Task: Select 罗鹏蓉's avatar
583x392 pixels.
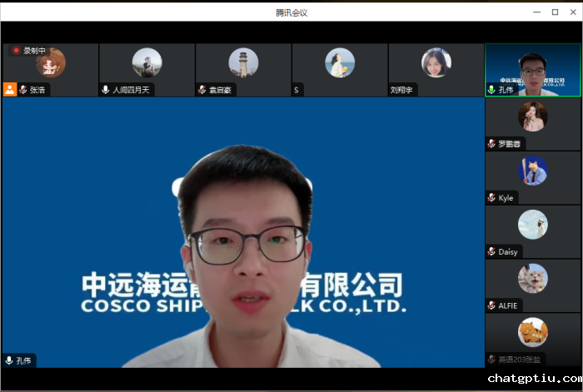Action: 533,117
